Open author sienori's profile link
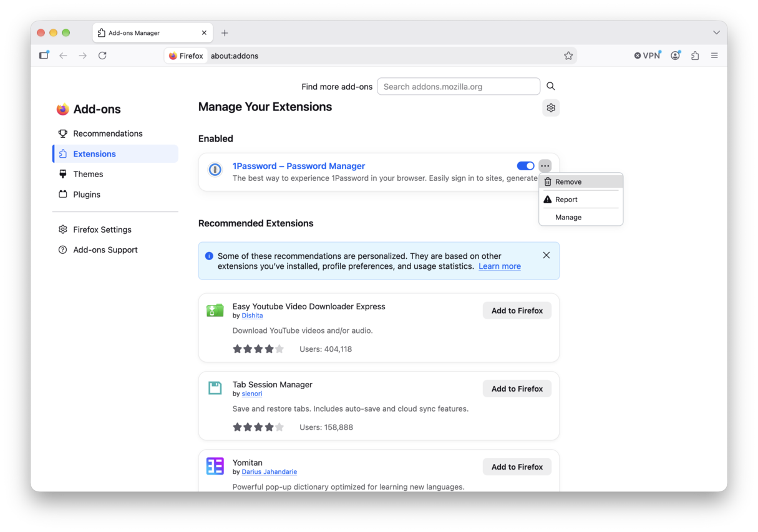 point(252,394)
